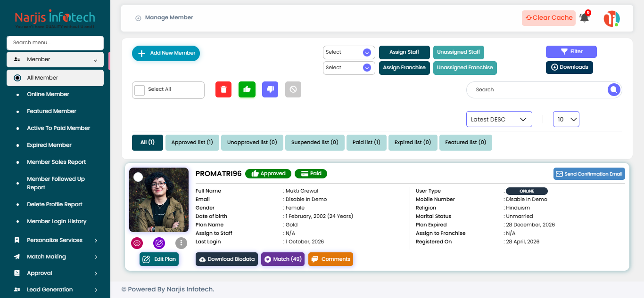The width and height of the screenshot is (644, 298).
Task: Open Member Sales Report link
Action: [x=57, y=162]
